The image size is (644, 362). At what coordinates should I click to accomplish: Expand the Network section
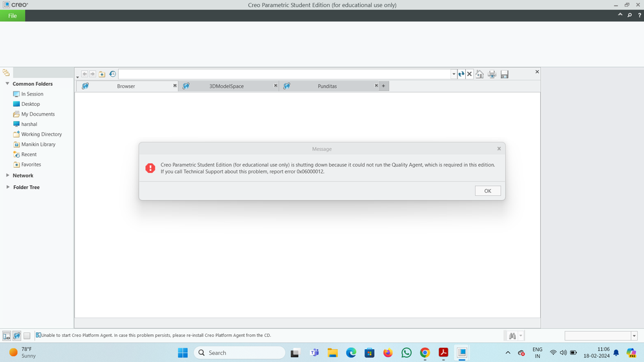[x=7, y=176]
